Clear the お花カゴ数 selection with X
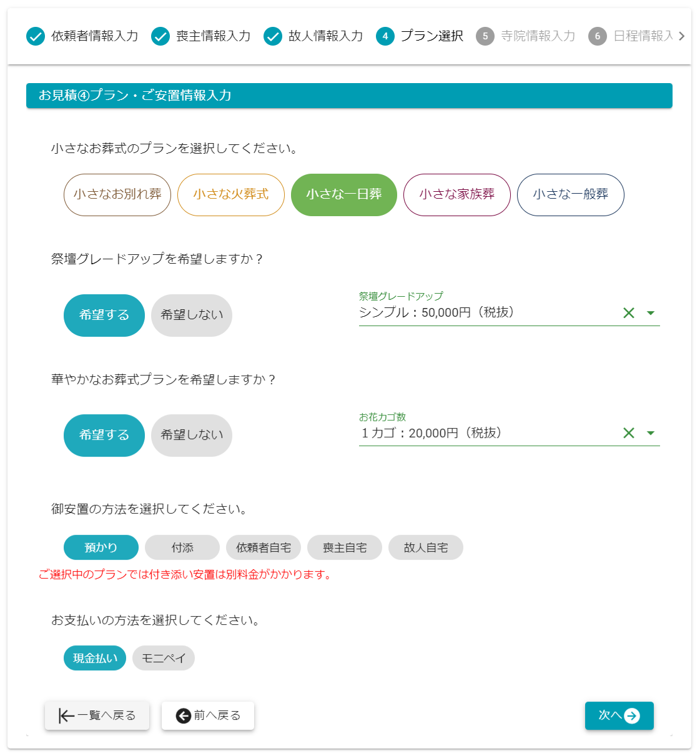This screenshot has width=700, height=756. (629, 433)
